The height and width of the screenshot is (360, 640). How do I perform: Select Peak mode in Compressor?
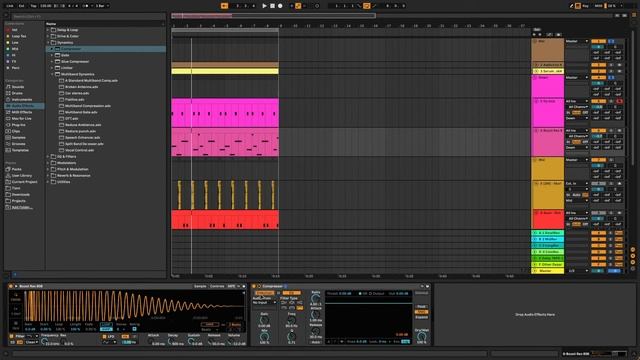421,307
